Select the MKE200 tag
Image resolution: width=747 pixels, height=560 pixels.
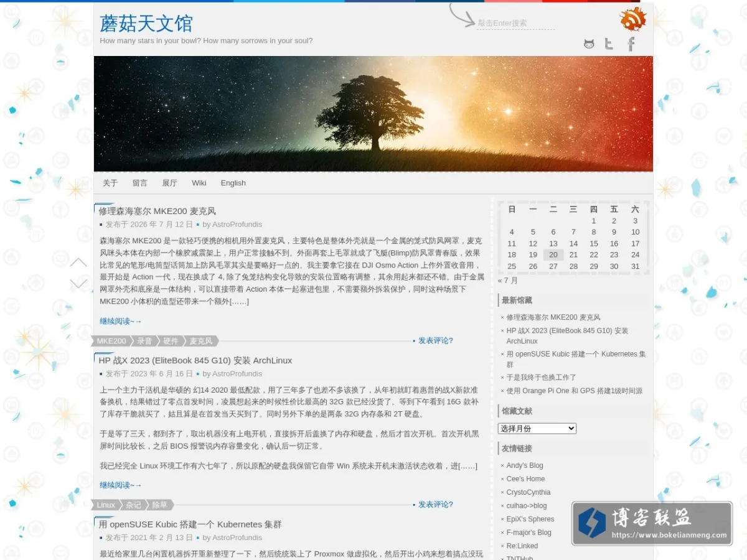pos(111,341)
